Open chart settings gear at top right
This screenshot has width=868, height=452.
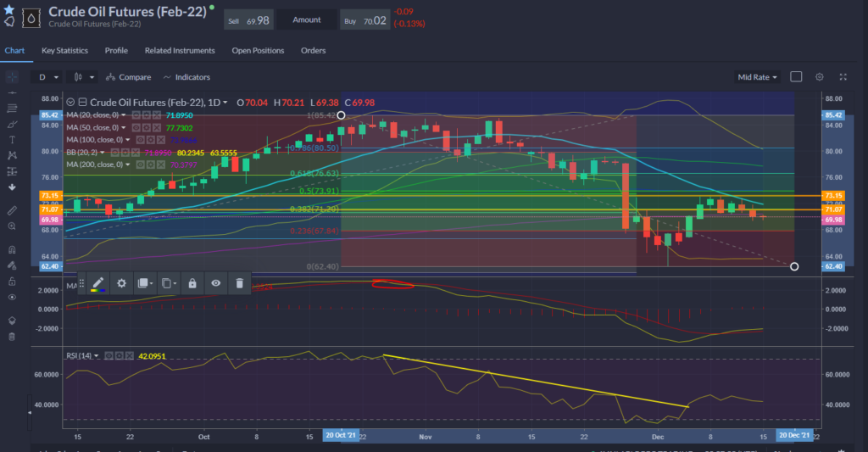click(x=819, y=77)
